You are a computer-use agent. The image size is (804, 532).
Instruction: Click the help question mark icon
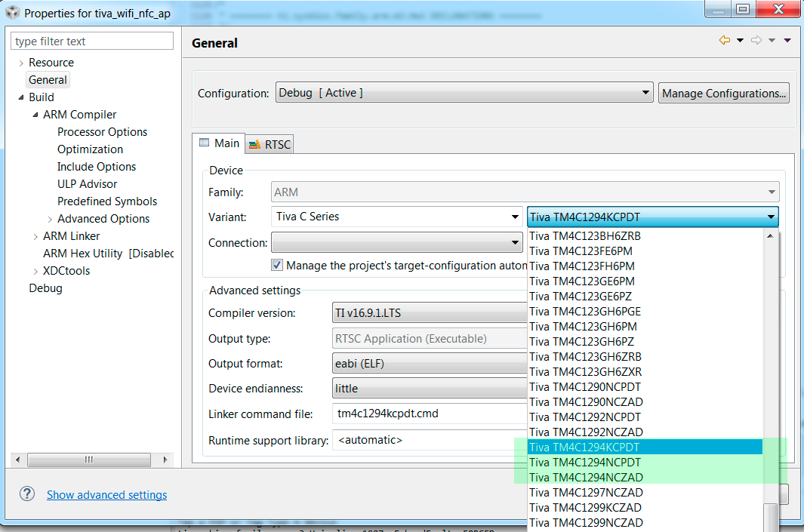tap(26, 494)
